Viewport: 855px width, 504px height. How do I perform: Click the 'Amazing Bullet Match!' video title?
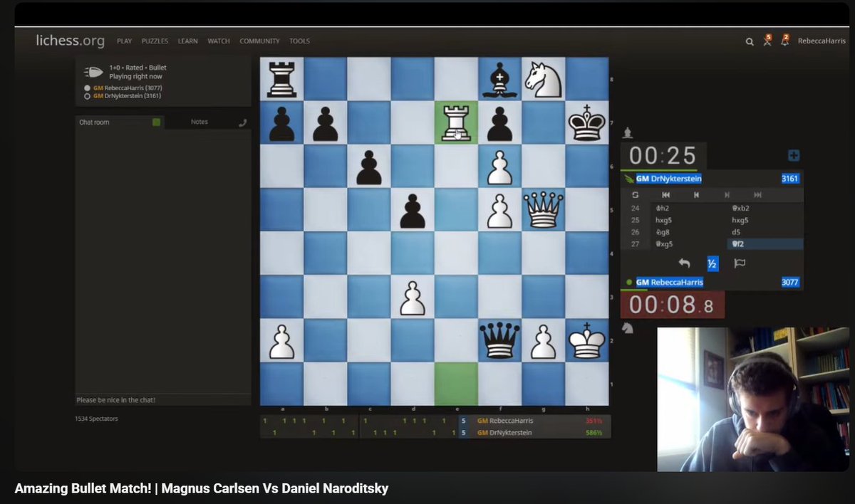click(x=201, y=489)
